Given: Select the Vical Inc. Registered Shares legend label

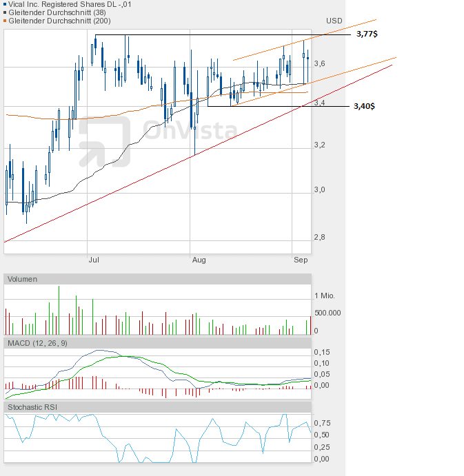Looking at the screenshot, I should (70, 4).
